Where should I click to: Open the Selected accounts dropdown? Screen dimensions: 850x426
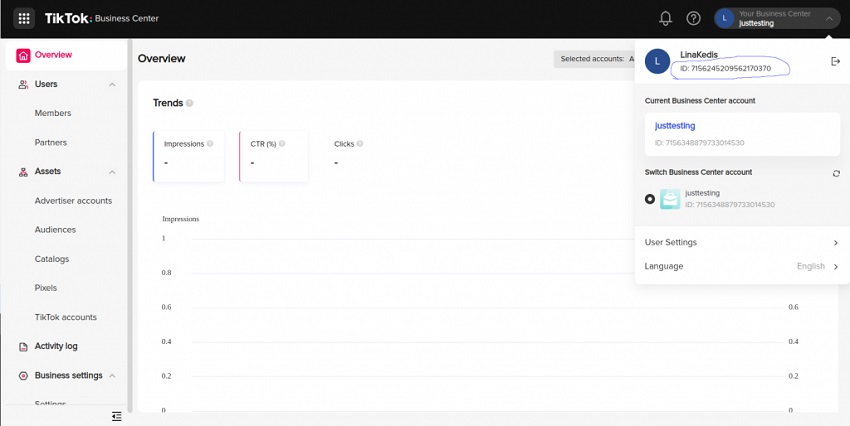(594, 59)
